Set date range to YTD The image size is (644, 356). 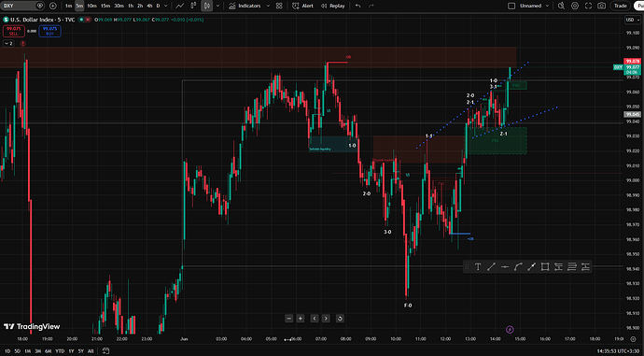point(60,351)
